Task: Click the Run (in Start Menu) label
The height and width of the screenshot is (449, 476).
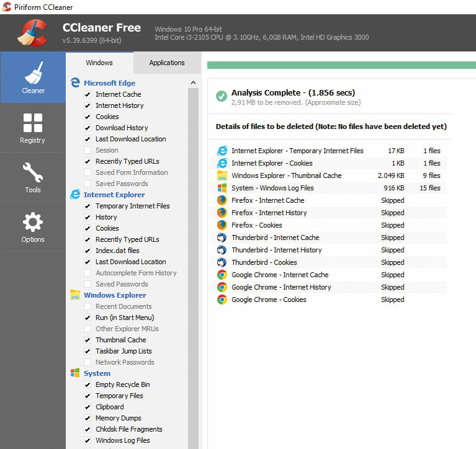Action: (125, 318)
